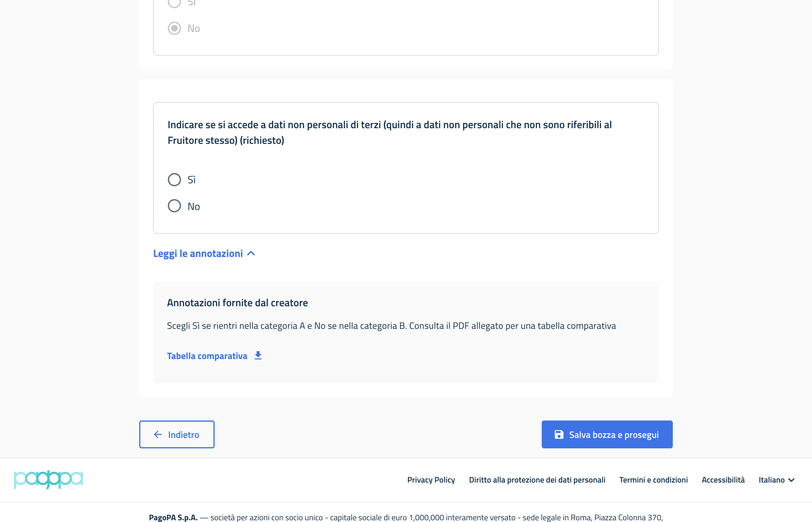The height and width of the screenshot is (522, 812).
Task: Click the chevron next to Leggi le annotazioni
Action: pos(252,253)
